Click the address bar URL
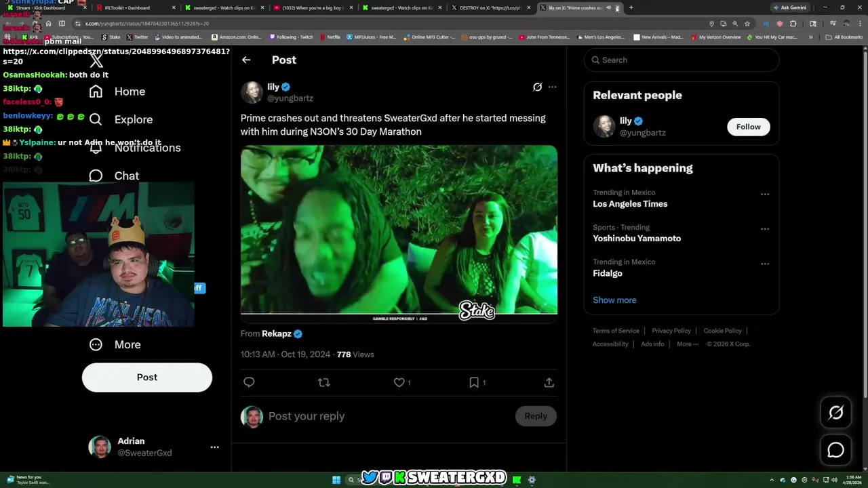 click(x=147, y=24)
